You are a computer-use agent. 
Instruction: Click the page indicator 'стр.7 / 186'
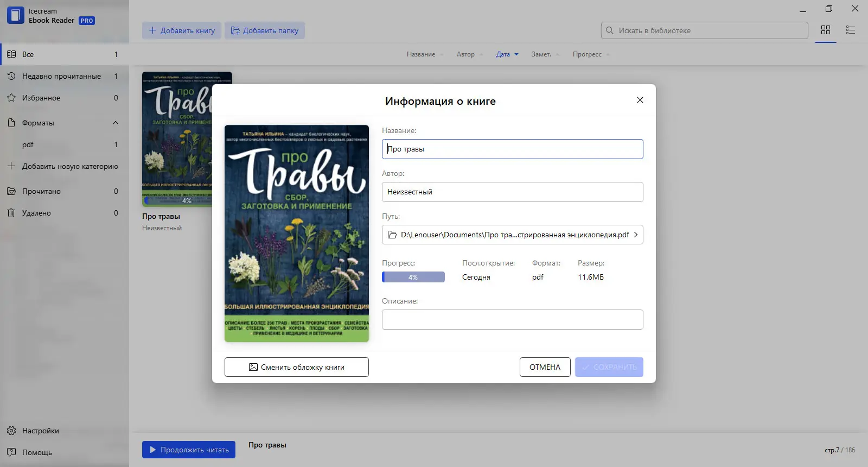click(840, 450)
